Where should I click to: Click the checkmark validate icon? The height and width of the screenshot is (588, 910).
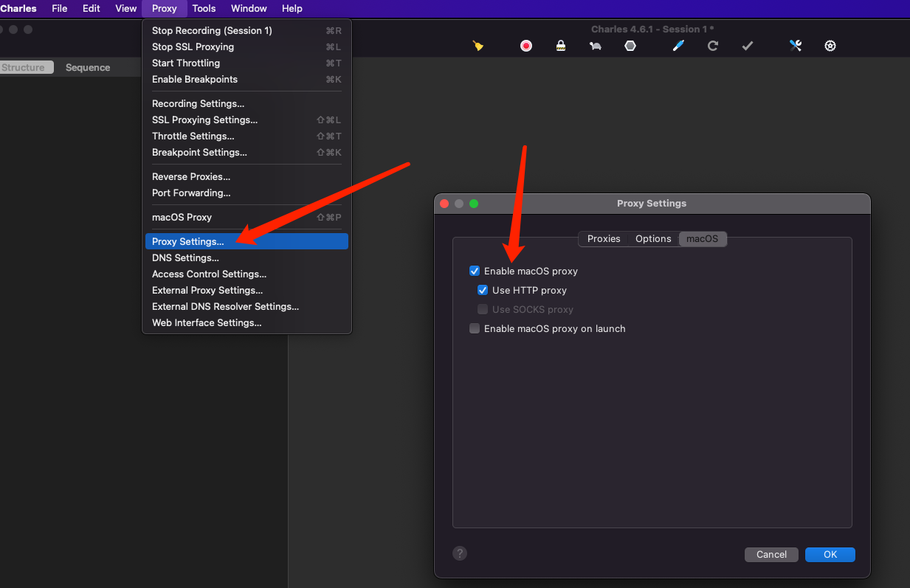(748, 46)
